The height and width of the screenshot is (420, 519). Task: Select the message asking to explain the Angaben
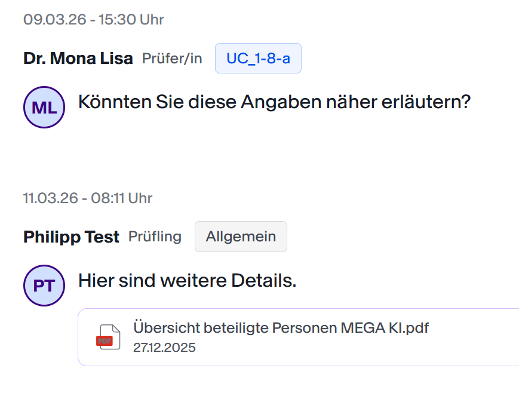coord(274,102)
